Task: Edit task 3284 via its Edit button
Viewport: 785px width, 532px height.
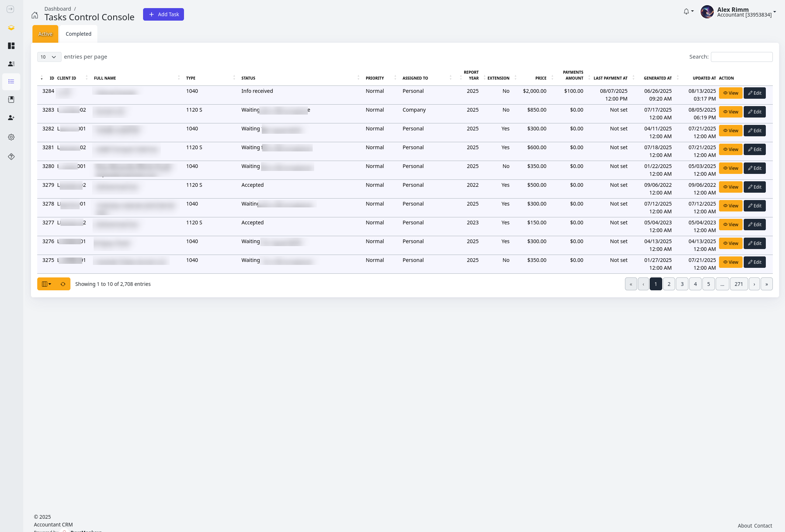Action: 755,93
